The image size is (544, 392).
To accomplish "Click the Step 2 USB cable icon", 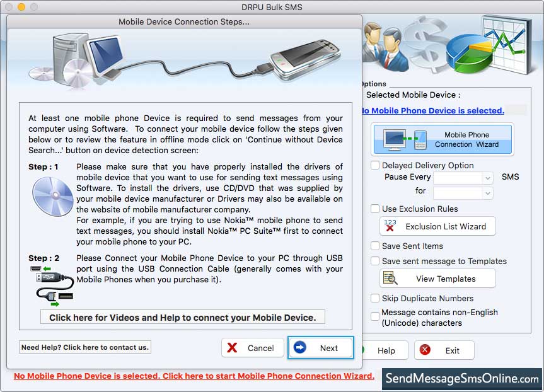I will 52,286.
